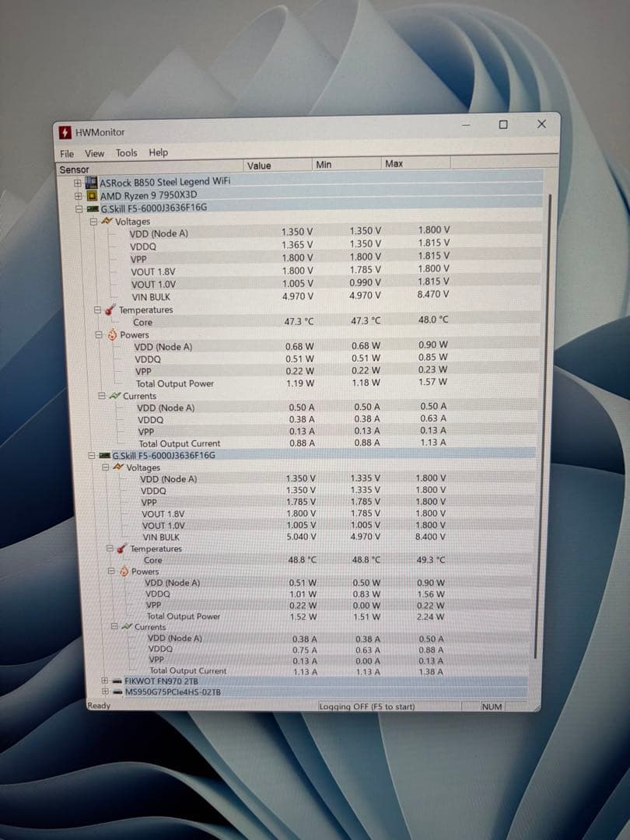The image size is (630, 840).
Task: Click 'Logging OFF (F5 to start)' status text
Action: point(367,706)
